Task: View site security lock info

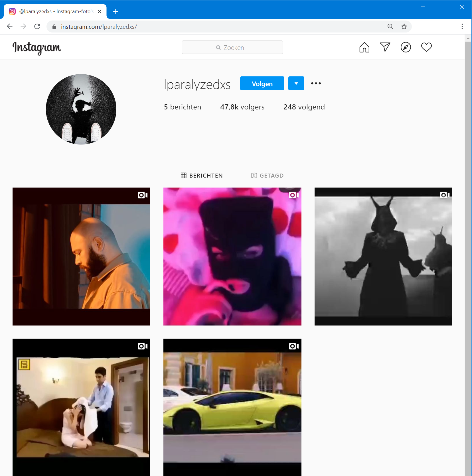Action: click(x=54, y=27)
